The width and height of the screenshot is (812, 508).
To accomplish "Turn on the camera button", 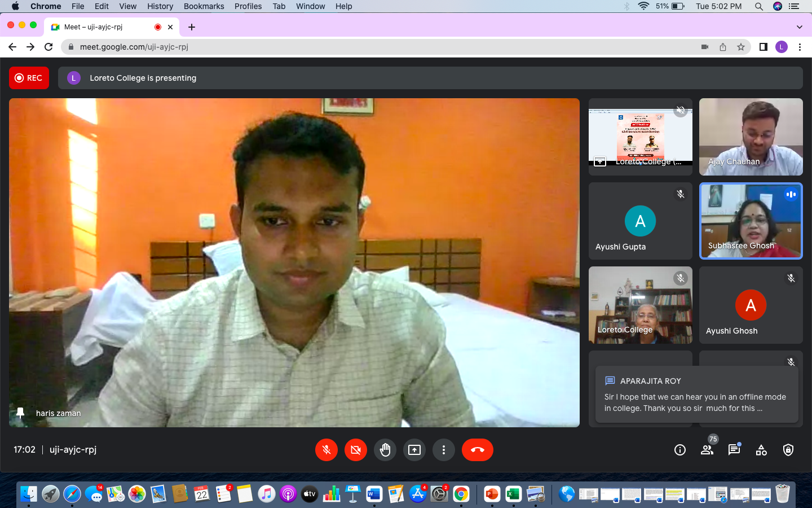I will click(355, 450).
